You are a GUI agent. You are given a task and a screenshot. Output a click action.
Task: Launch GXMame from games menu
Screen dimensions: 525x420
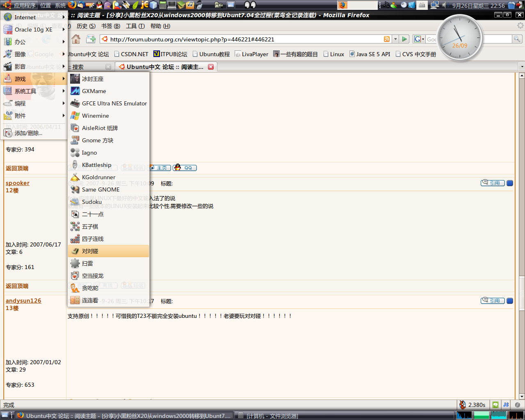(x=108, y=91)
